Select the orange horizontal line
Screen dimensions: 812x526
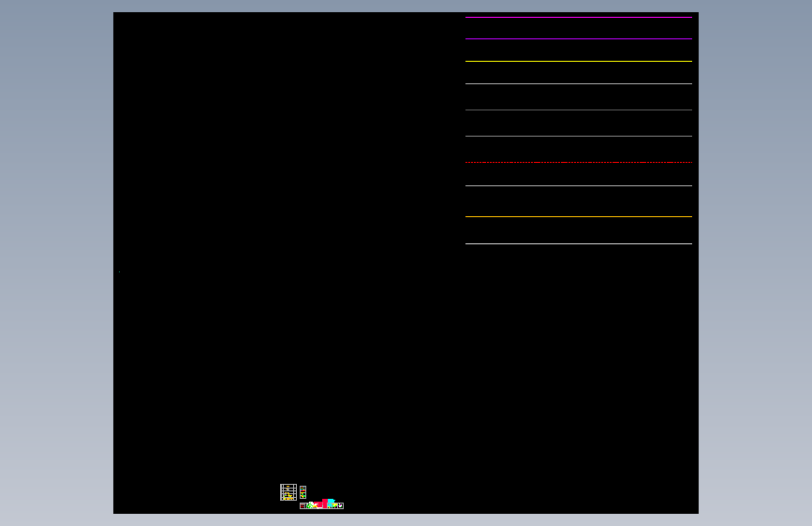(x=579, y=216)
